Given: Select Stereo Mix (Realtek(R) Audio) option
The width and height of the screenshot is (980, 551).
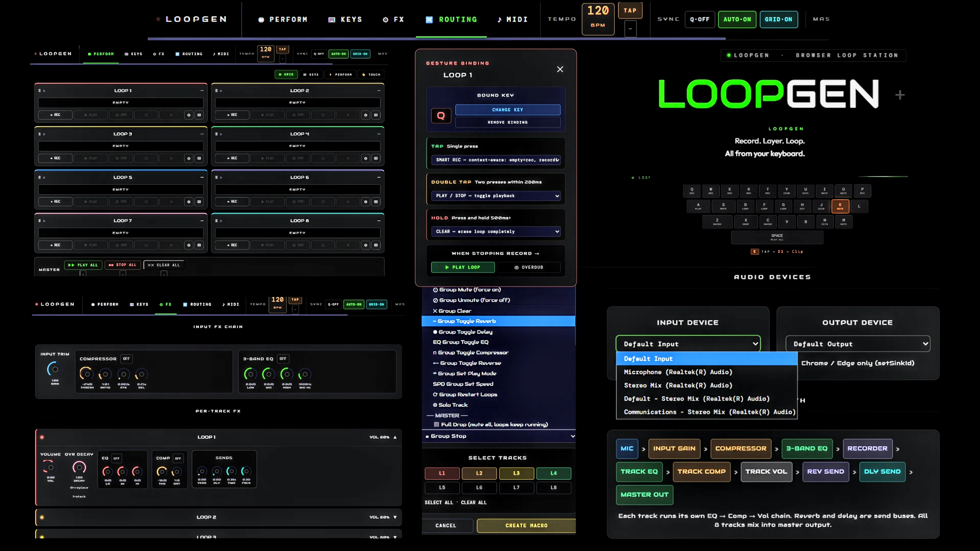Looking at the screenshot, I should pos(706,385).
